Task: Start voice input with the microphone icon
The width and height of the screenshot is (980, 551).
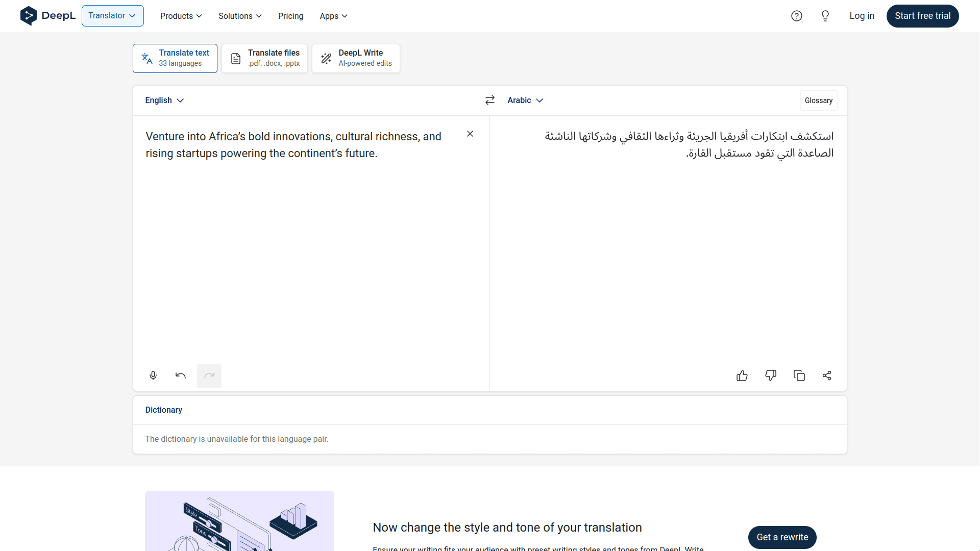Action: (153, 375)
